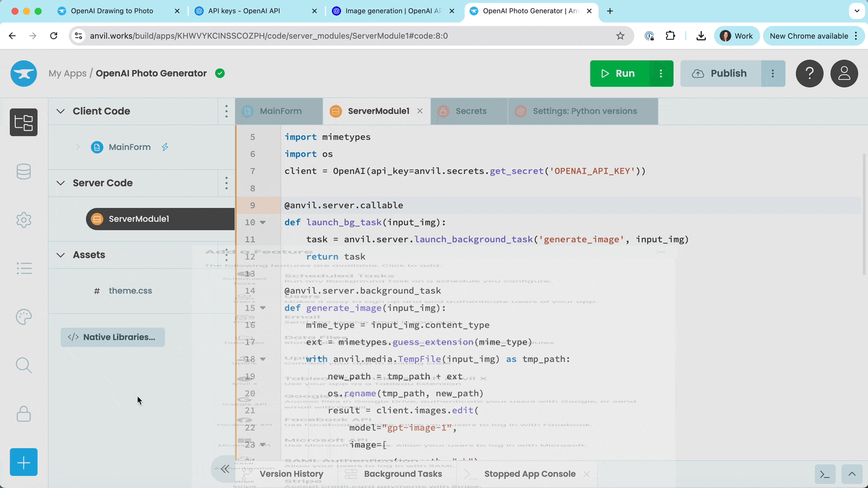
Task: Open the Run button options menu
Action: [x=661, y=73]
